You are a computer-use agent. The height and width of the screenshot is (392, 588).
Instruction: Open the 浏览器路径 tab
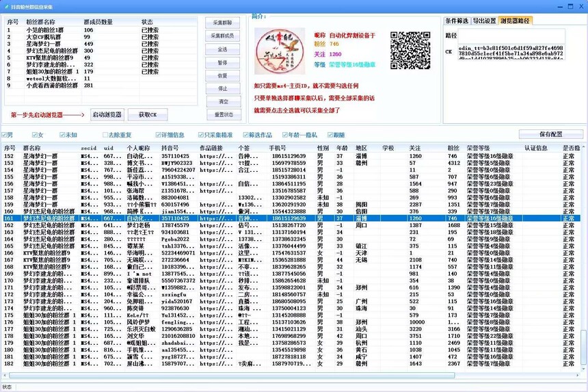coord(516,21)
